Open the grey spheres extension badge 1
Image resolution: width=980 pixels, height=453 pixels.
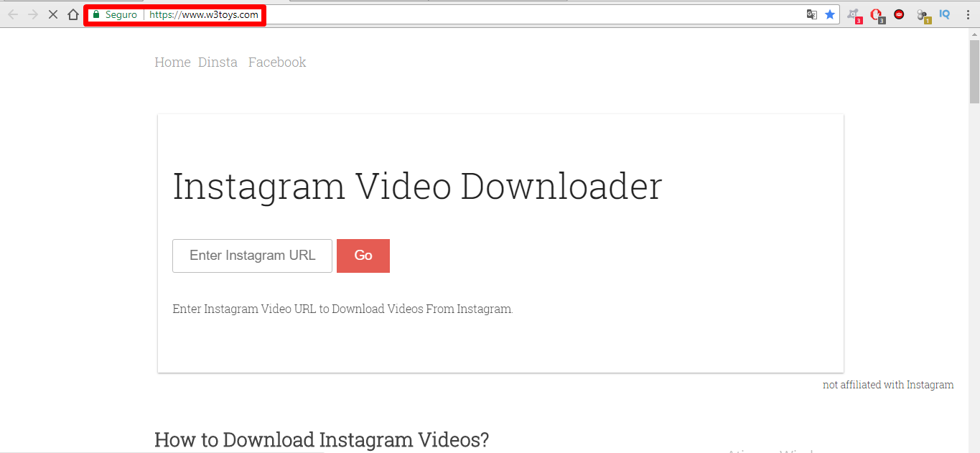923,15
